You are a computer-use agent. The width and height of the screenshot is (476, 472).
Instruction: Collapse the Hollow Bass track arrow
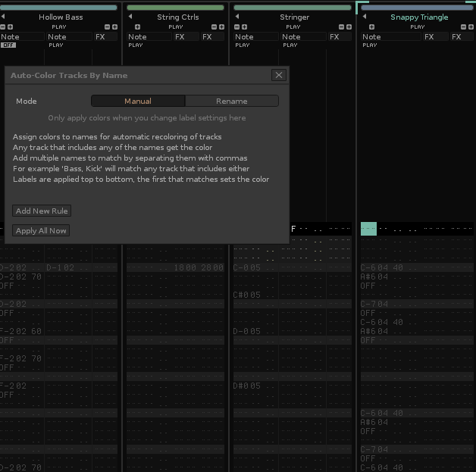pyautogui.click(x=3, y=17)
